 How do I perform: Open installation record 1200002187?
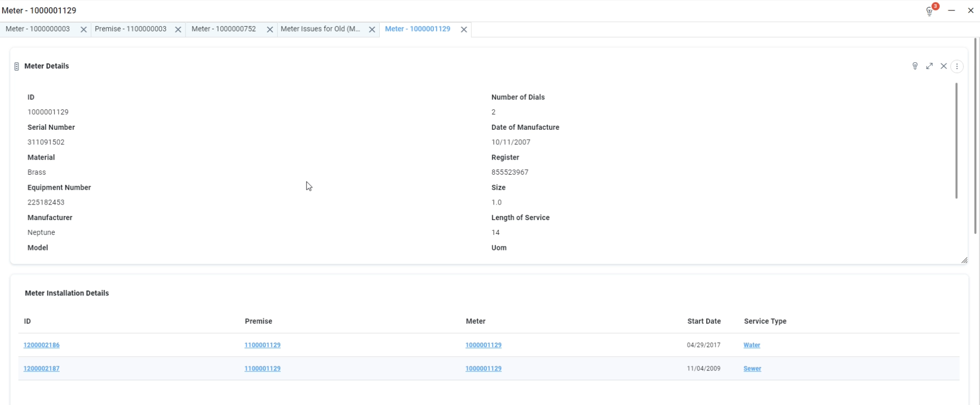41,368
